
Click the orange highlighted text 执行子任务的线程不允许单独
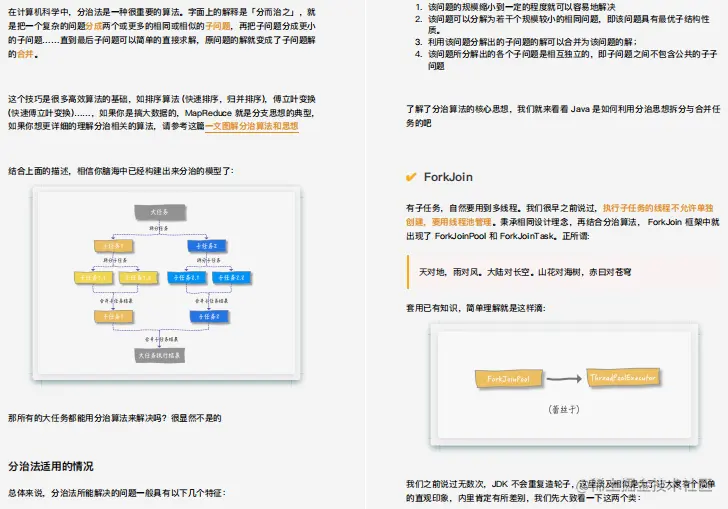pos(658,208)
